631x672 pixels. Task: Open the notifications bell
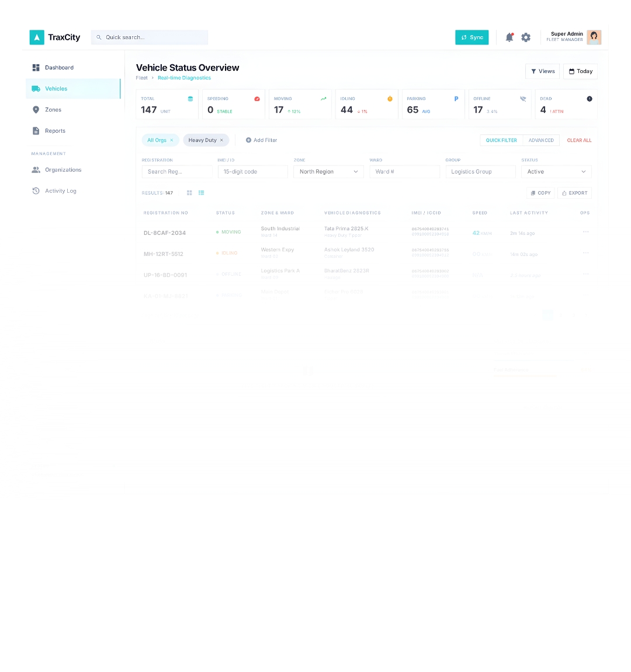[509, 37]
